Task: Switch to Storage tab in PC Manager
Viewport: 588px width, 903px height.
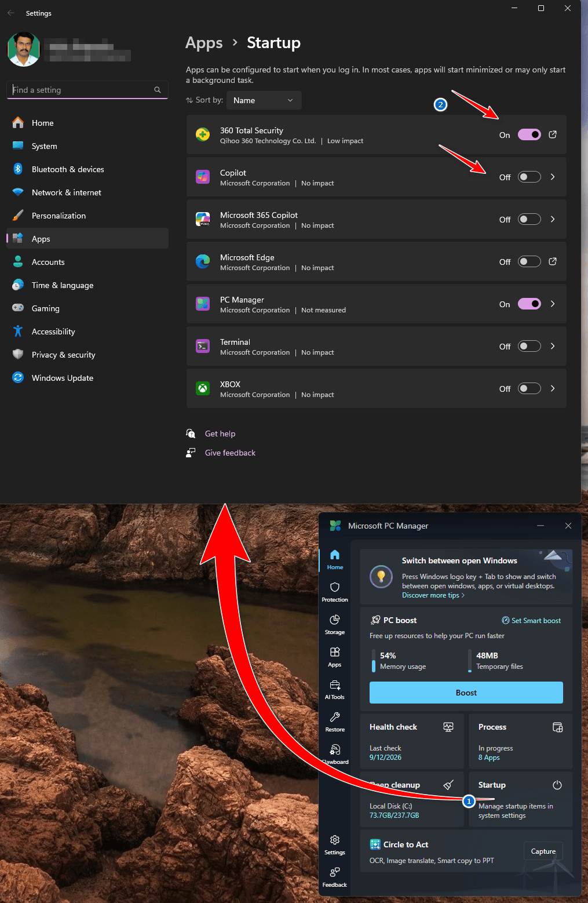Action: click(x=335, y=625)
